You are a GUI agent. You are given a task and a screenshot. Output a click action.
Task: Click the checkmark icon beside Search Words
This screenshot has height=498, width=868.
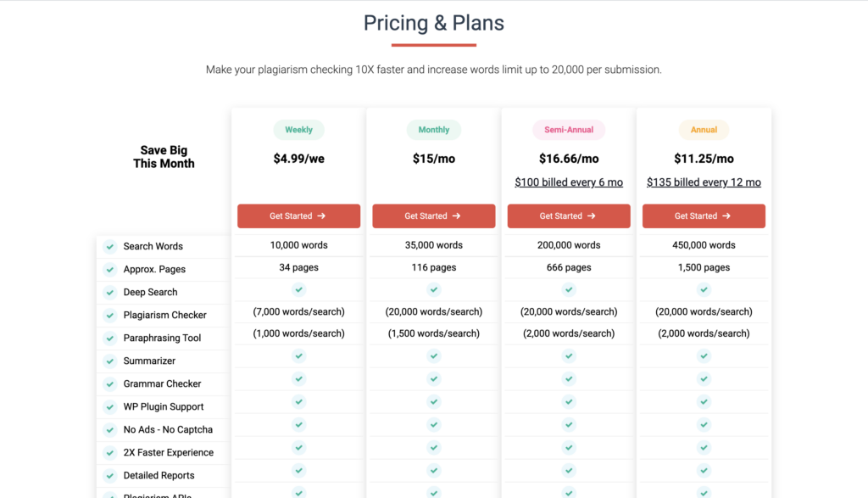point(109,246)
